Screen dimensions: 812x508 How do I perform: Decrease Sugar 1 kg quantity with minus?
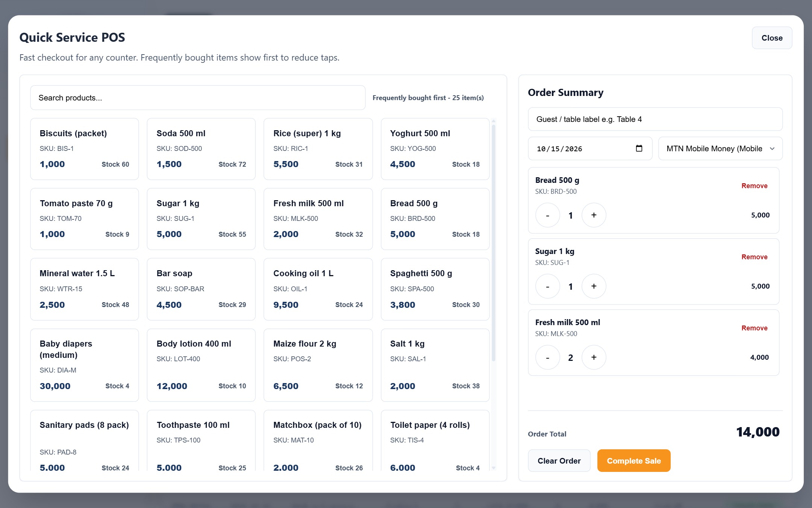coord(547,286)
